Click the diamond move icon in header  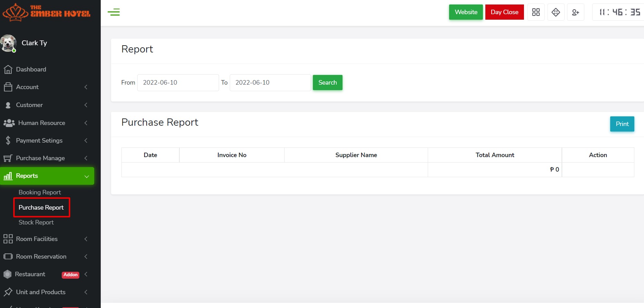click(x=556, y=12)
